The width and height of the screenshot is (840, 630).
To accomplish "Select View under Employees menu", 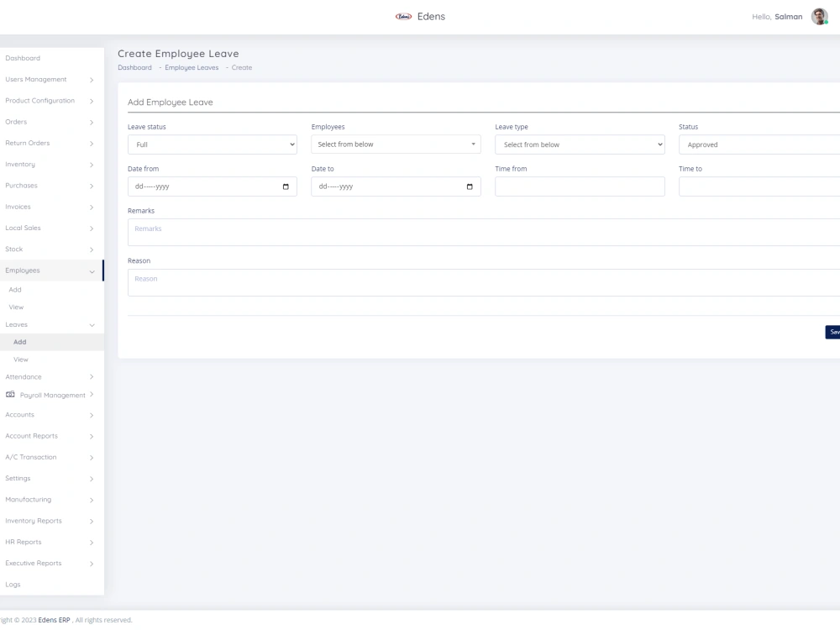I will [16, 307].
